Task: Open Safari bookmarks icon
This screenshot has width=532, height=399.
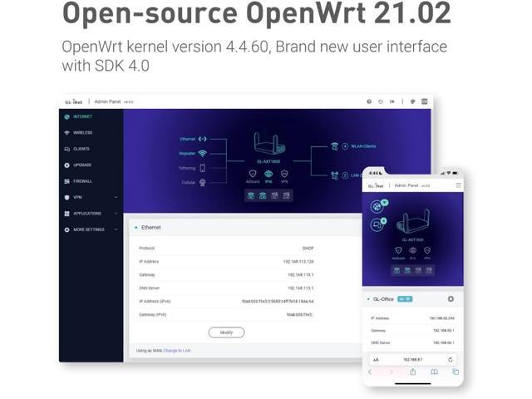Action: click(434, 372)
